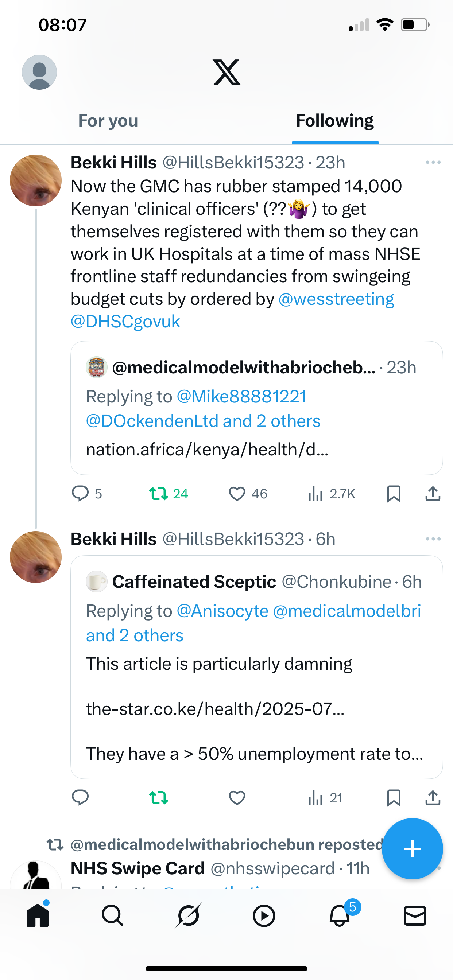Open Notifications bell with 5 badge
Screen dimensions: 453x980
tap(340, 915)
